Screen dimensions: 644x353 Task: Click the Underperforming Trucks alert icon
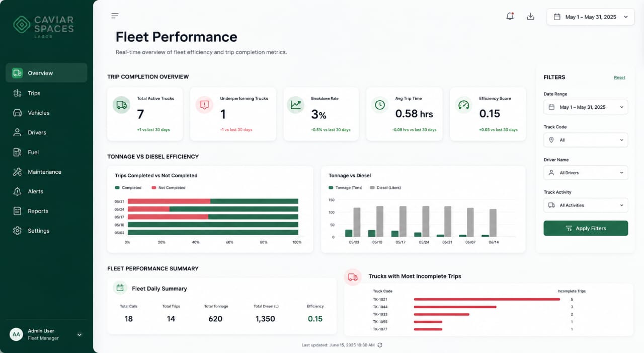pyautogui.click(x=204, y=105)
